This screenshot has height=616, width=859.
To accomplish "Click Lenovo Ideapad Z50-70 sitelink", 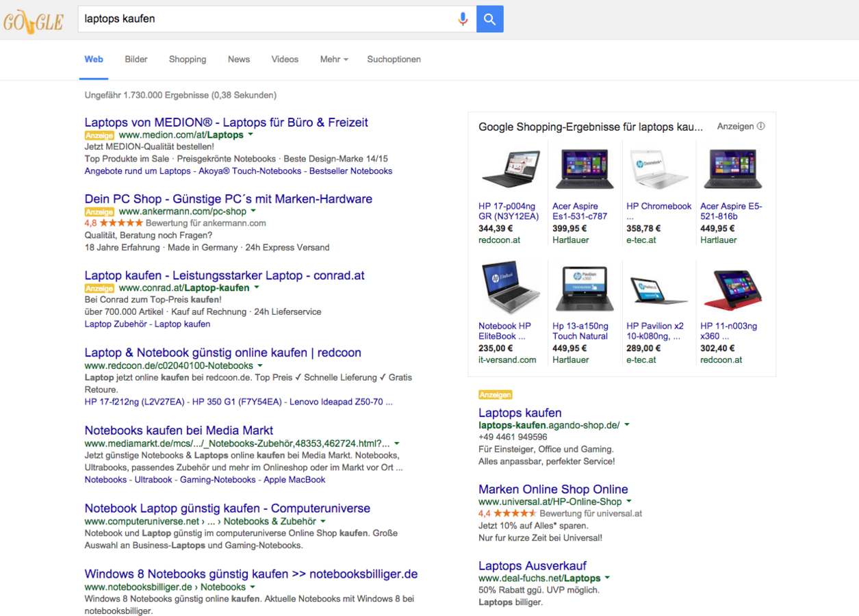I will (x=341, y=402).
